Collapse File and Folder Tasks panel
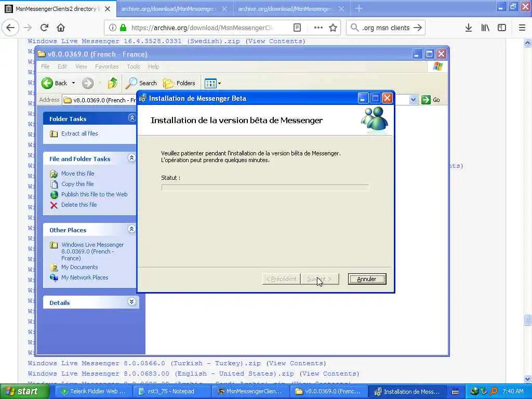The height and width of the screenshot is (399, 532). pos(131,158)
